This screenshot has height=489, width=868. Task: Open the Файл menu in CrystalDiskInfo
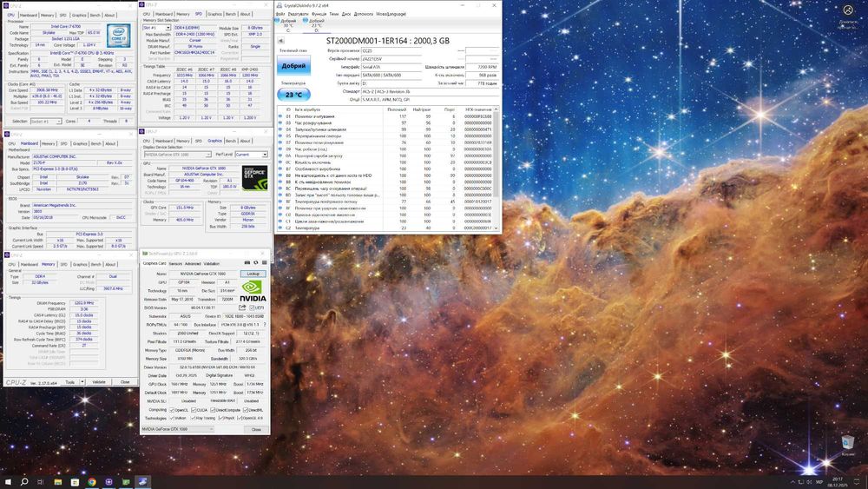pyautogui.click(x=280, y=14)
